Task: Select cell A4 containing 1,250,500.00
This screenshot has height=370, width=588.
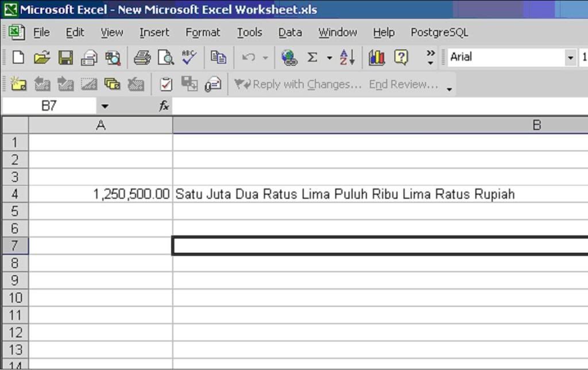Action: coord(100,194)
